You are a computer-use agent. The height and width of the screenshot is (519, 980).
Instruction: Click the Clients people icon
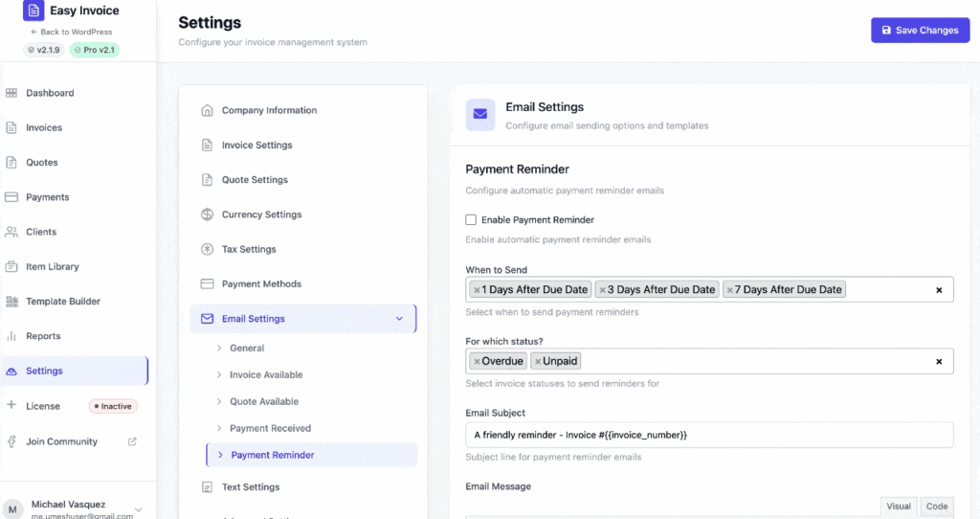pos(11,232)
